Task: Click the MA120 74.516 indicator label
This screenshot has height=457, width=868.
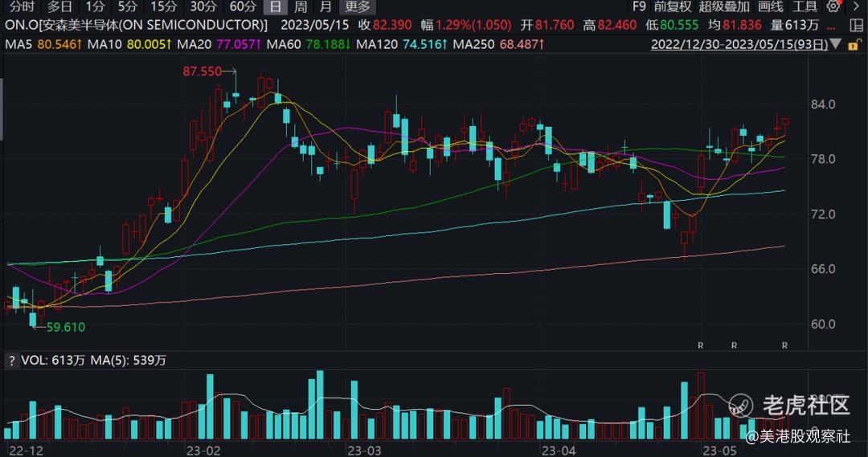Action: point(402,44)
